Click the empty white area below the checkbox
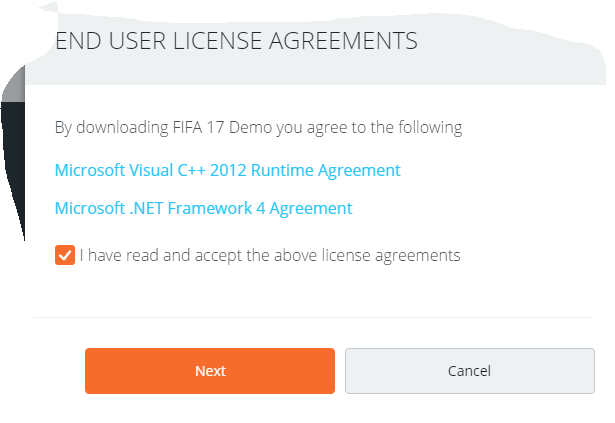Viewport: 615px width, 423px height. (314, 290)
